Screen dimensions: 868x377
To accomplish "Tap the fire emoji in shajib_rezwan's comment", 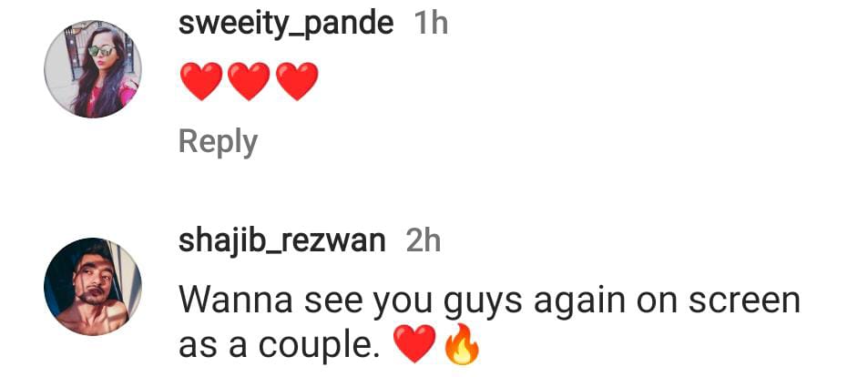I will (461, 344).
